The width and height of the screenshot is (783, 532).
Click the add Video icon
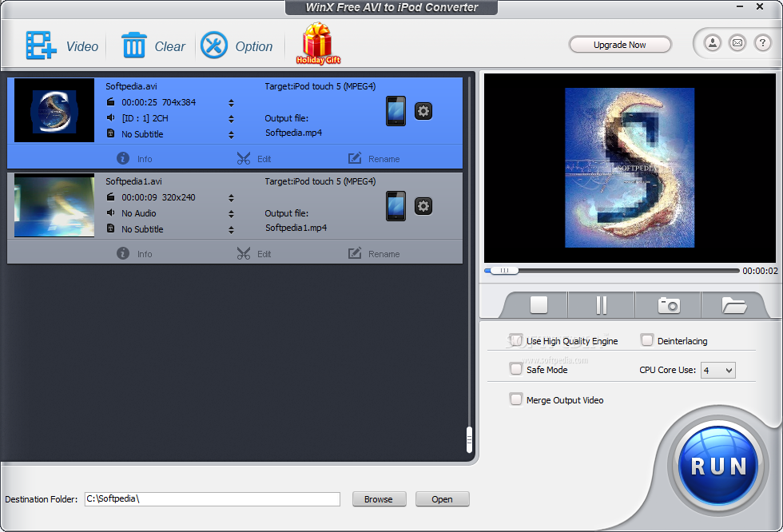[x=41, y=46]
